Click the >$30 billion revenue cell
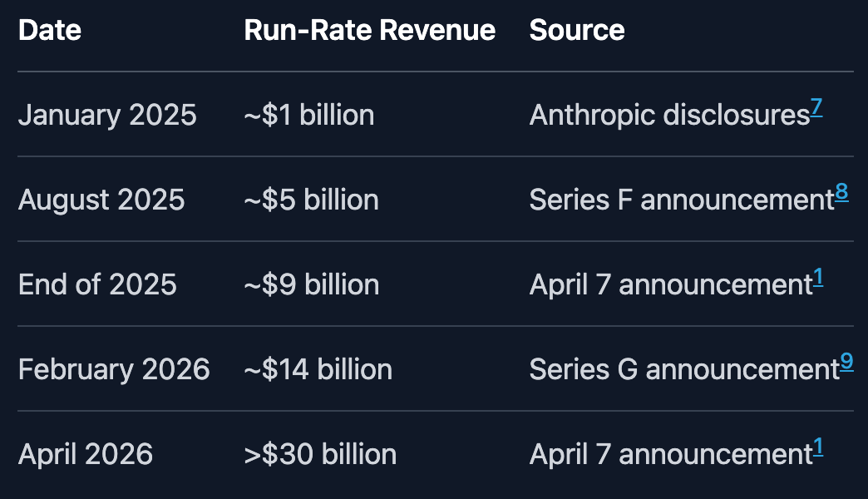The height and width of the screenshot is (499, 868). pyautogui.click(x=320, y=454)
